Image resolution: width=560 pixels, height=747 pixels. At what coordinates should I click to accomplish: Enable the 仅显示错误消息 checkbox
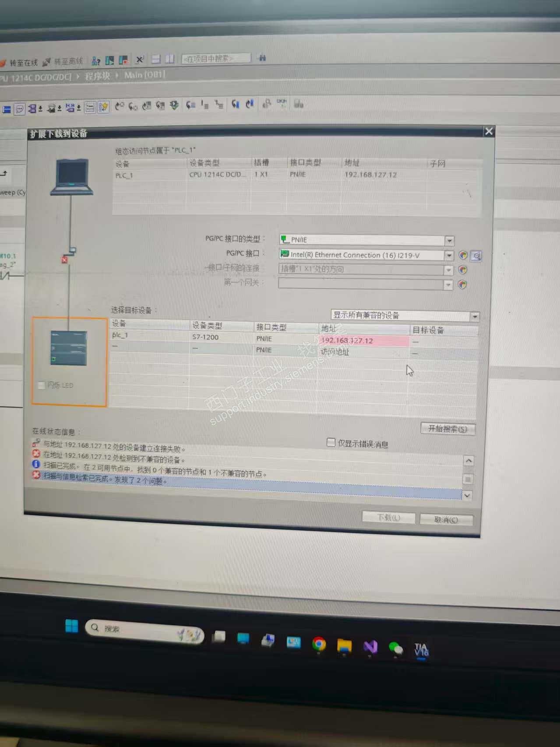tap(331, 442)
